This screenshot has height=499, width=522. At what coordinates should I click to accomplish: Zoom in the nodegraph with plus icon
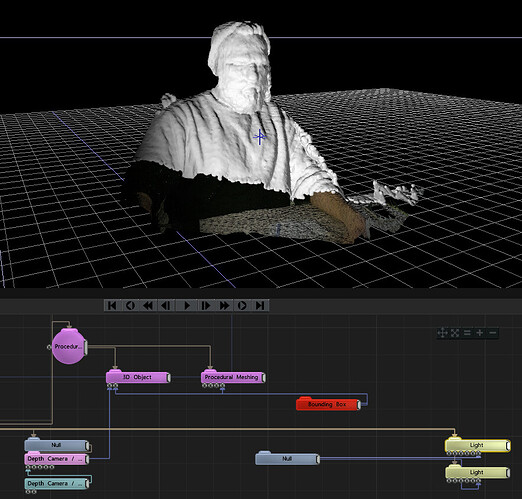tap(480, 333)
